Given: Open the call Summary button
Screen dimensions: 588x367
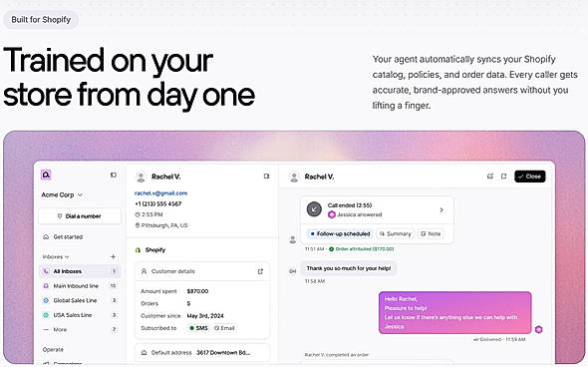Looking at the screenshot, I should [x=396, y=233].
